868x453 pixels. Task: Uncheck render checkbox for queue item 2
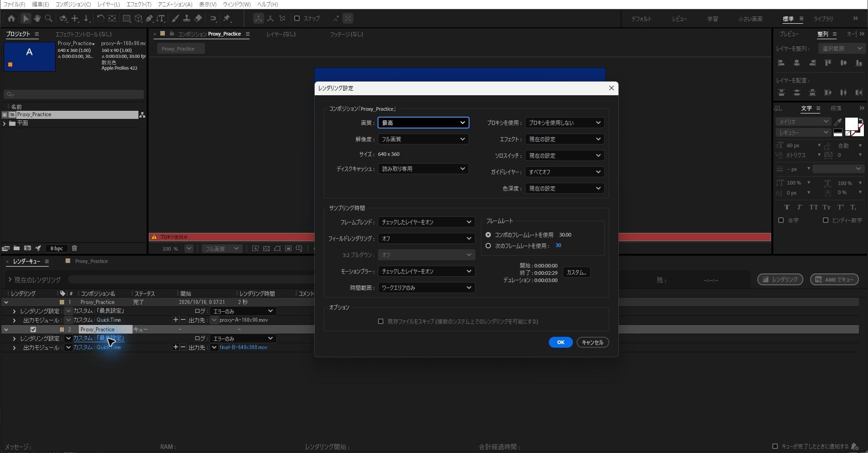point(33,329)
